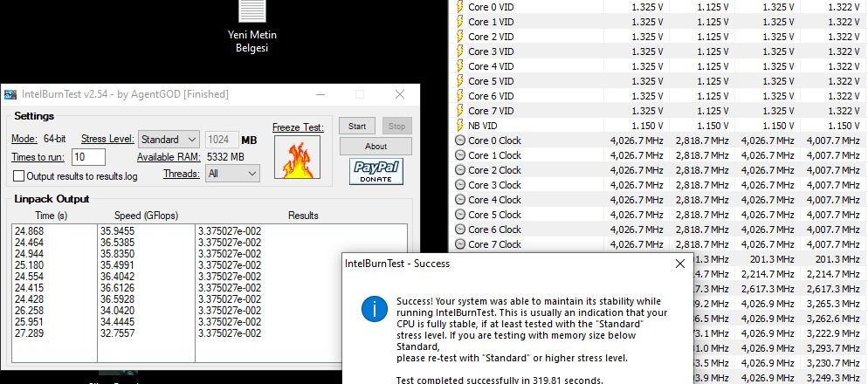This screenshot has height=384, width=868.
Task: Select the Core 7 Clock sensor row label
Action: coord(494,244)
